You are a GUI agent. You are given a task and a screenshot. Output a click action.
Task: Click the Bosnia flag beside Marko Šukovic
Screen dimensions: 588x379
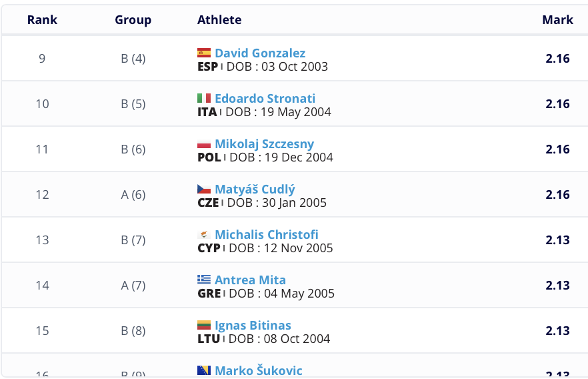204,370
